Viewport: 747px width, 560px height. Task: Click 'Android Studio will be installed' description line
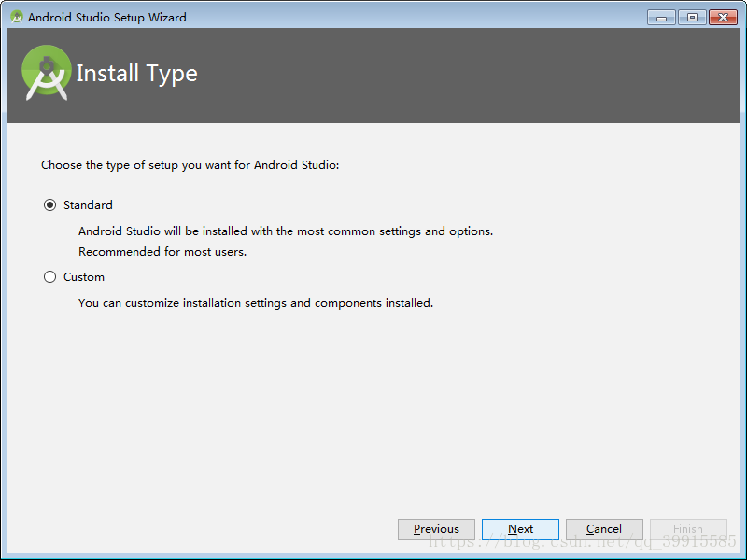tap(286, 231)
